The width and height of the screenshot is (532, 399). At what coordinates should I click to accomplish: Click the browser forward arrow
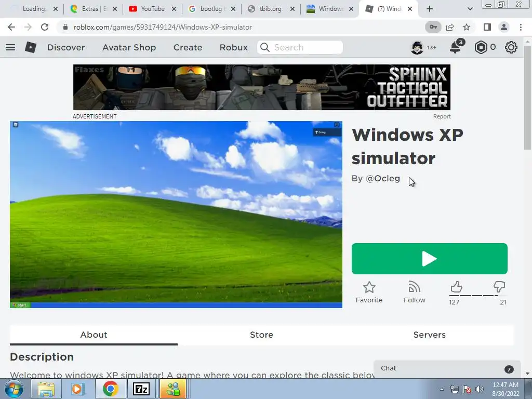[x=28, y=27]
